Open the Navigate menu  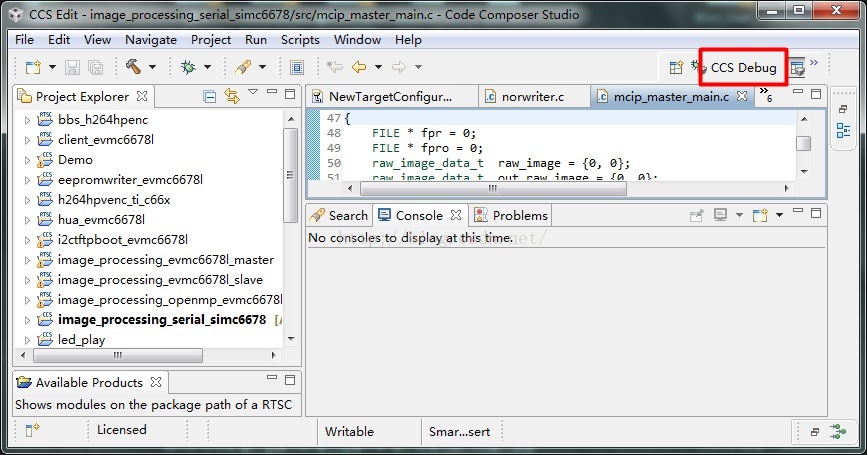[151, 40]
